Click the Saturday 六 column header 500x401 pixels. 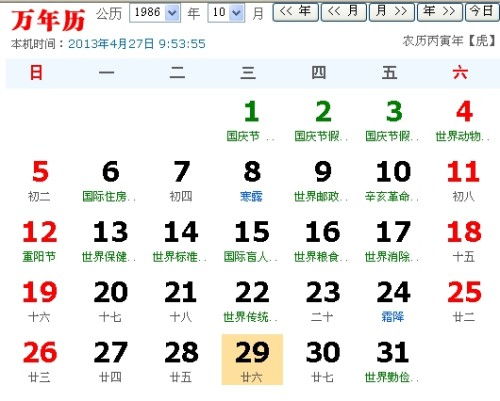click(x=460, y=73)
